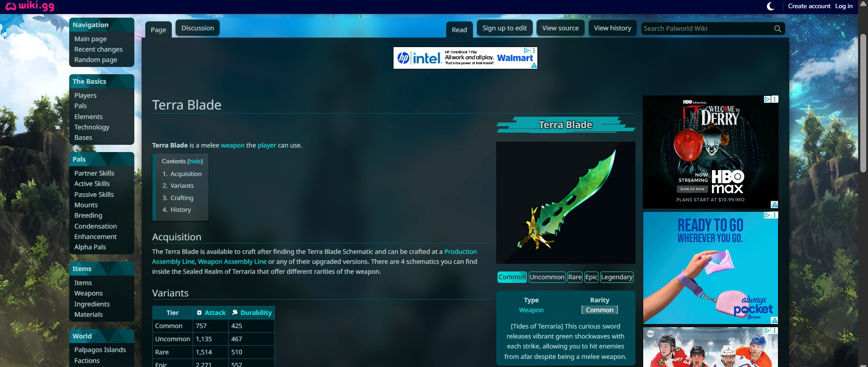Close the HBO Max ad options icon
The image size is (868, 367).
click(x=775, y=99)
